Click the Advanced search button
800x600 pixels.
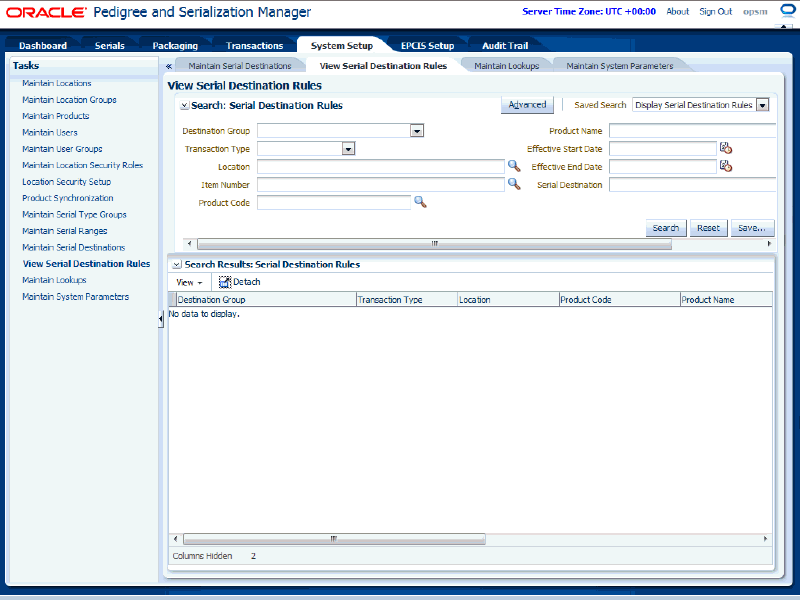[527, 105]
